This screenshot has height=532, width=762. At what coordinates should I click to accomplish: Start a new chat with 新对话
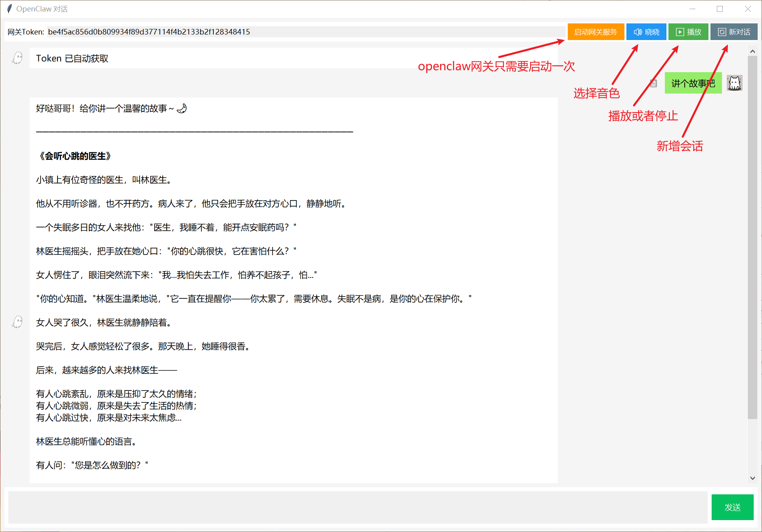[x=734, y=32]
